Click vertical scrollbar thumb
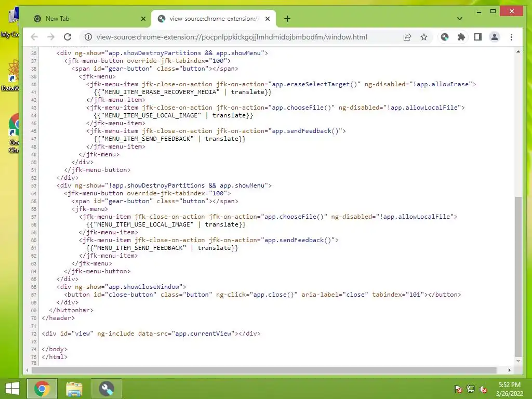 pyautogui.click(x=518, y=277)
